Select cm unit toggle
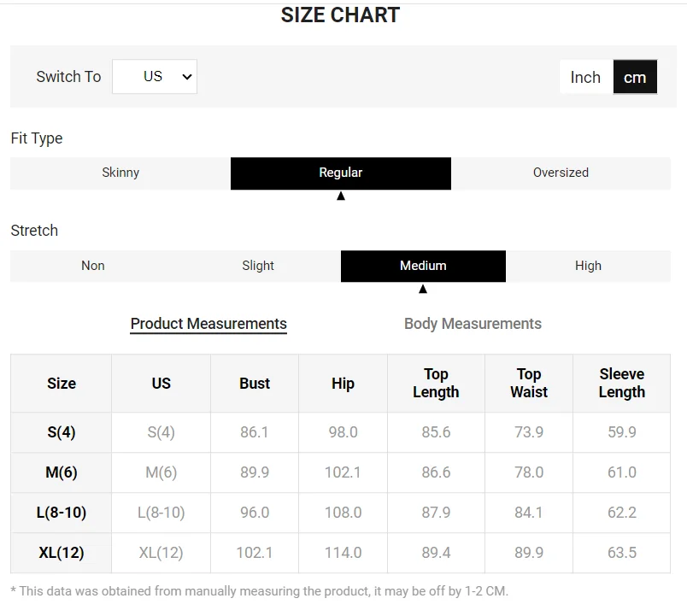The width and height of the screenshot is (687, 616). pyautogui.click(x=635, y=77)
